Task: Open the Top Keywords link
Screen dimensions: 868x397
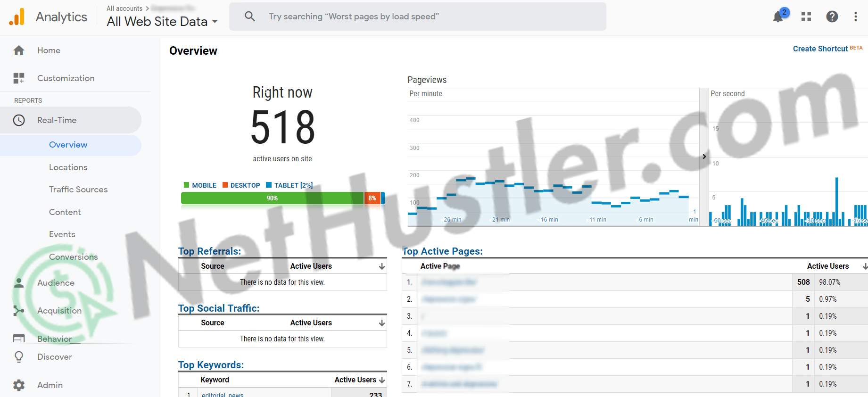Action: pyautogui.click(x=211, y=365)
